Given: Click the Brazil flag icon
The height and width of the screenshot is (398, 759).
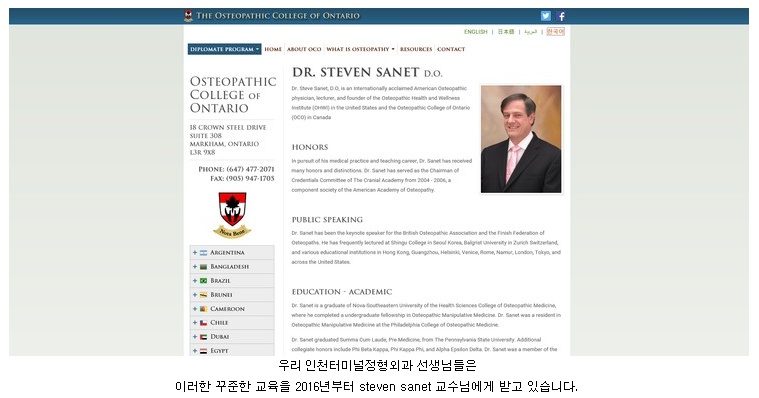Looking at the screenshot, I should 203,281.
